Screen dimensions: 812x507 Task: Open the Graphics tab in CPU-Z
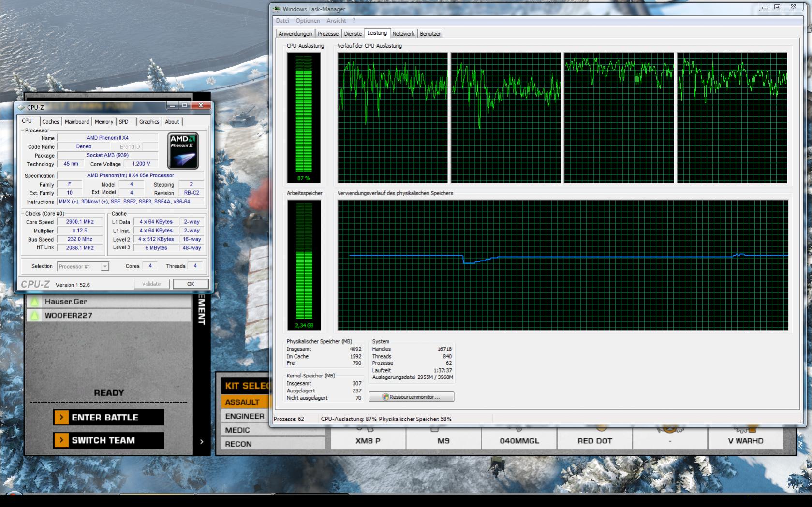coord(149,122)
